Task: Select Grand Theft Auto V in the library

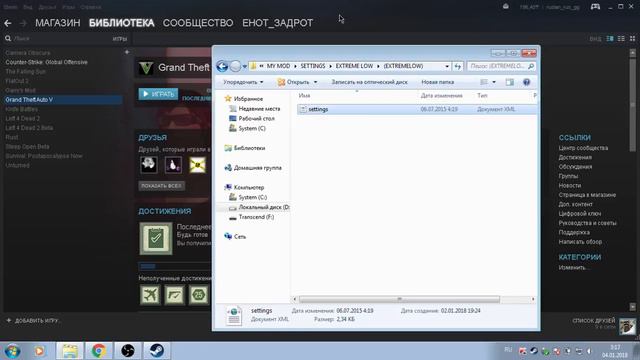Action: (x=63, y=100)
